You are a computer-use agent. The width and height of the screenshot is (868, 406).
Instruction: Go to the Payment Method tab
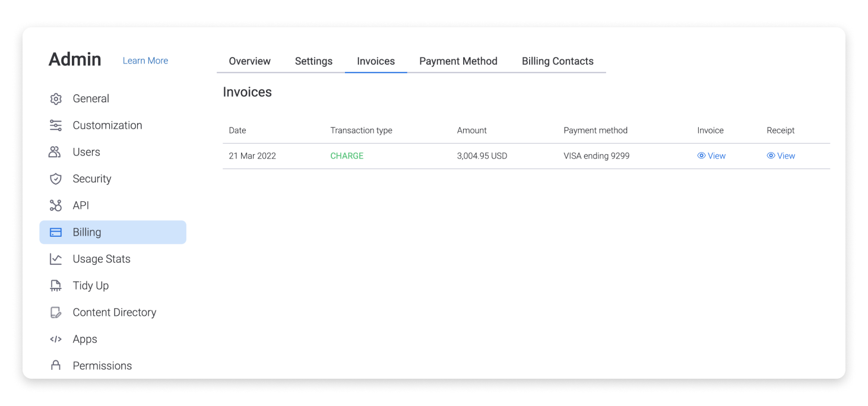(458, 61)
